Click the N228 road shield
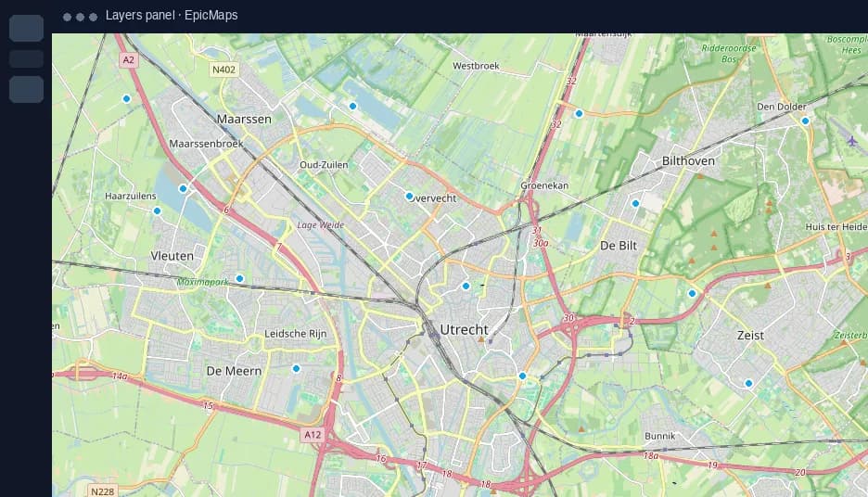Screen dimensions: 868x497 click(102, 491)
